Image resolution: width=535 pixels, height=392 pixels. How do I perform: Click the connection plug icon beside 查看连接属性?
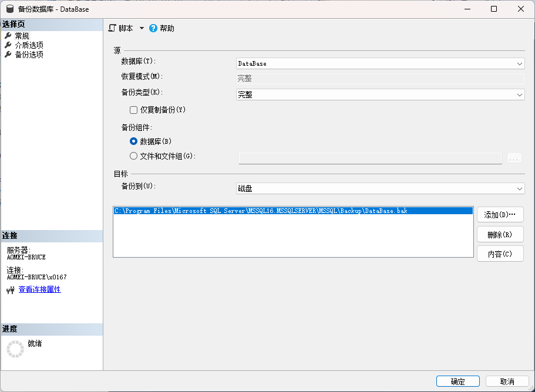tap(11, 290)
